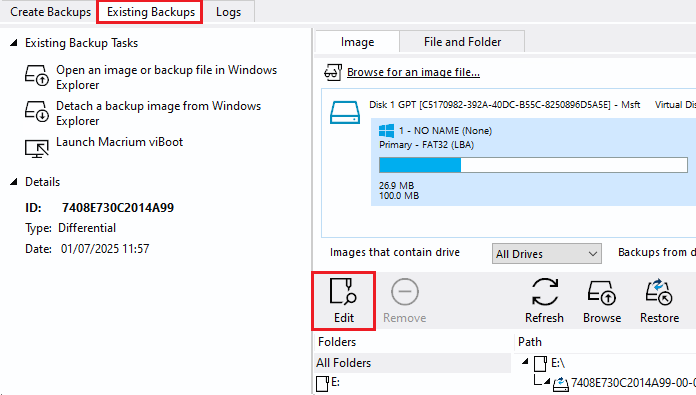The height and width of the screenshot is (395, 696).
Task: Click the Edit toolbar button
Action: click(344, 301)
